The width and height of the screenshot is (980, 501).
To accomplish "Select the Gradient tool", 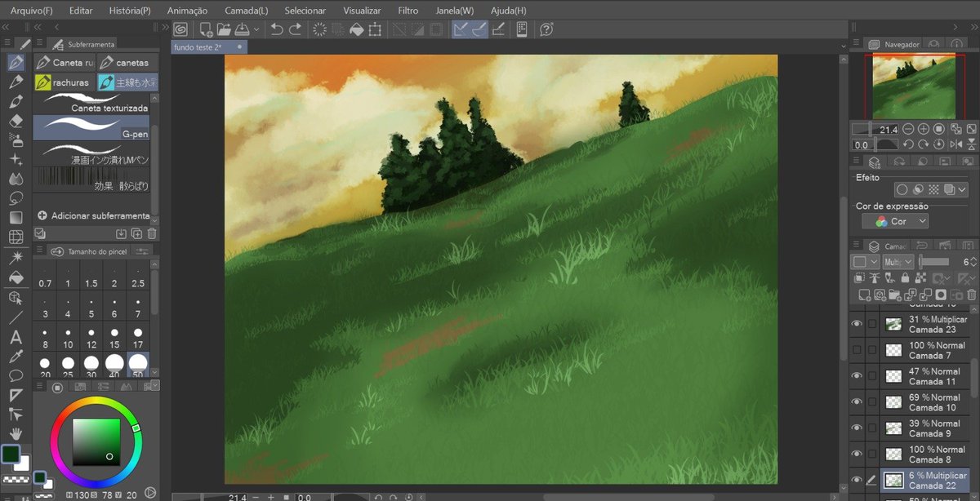I will click(x=16, y=218).
